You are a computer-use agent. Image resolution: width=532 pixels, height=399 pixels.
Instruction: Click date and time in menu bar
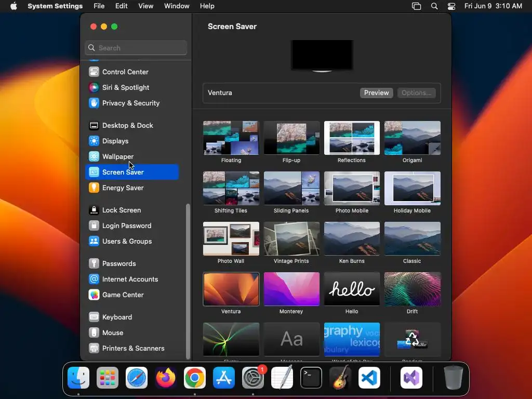(493, 6)
